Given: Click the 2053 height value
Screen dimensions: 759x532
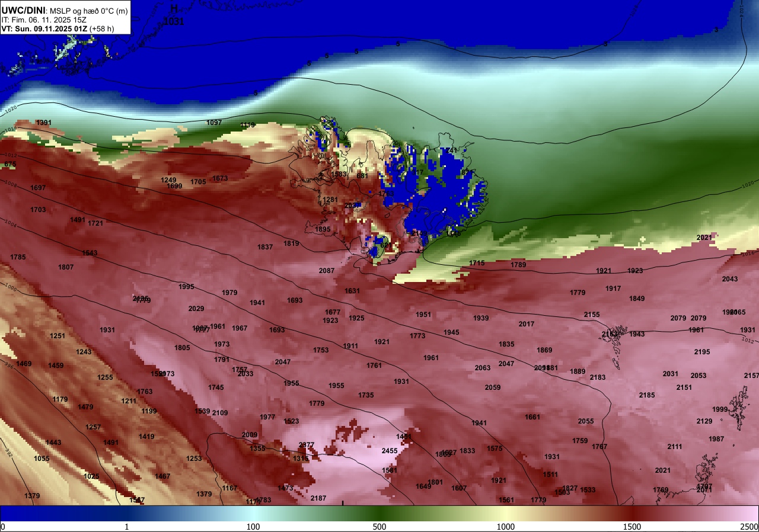Looking at the screenshot, I should (699, 376).
